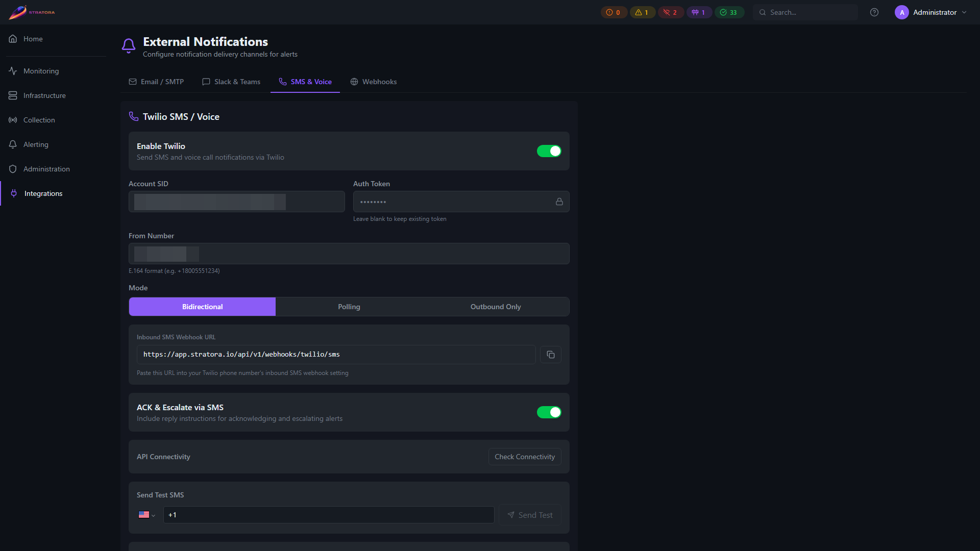Click the External Notifications bell icon
The image size is (980, 551).
tap(129, 46)
